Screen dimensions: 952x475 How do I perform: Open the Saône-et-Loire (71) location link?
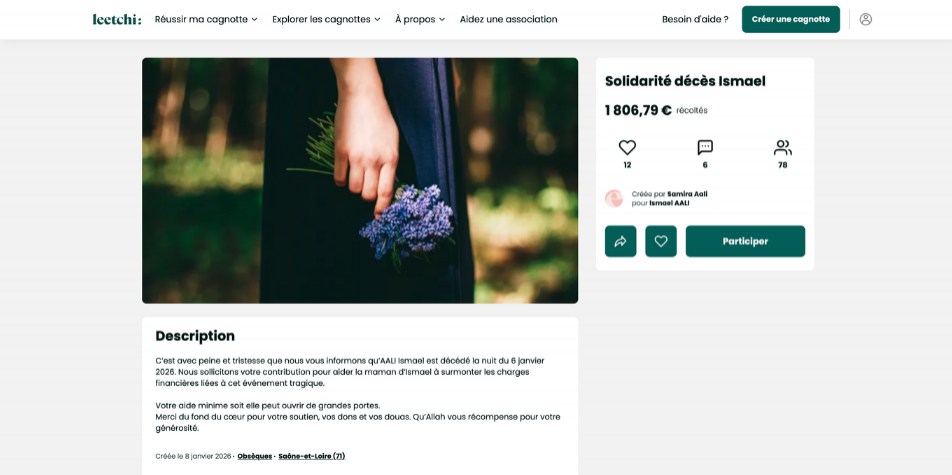pyautogui.click(x=311, y=456)
